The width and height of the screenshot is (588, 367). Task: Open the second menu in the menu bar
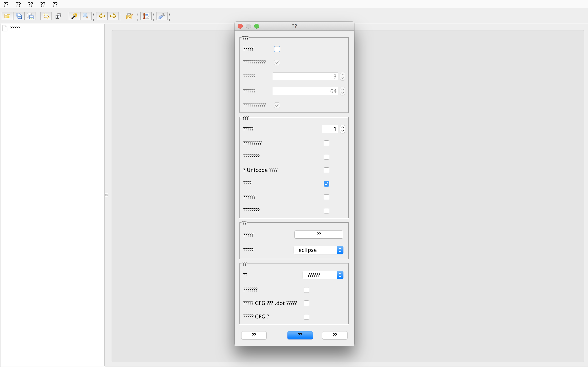tap(18, 4)
